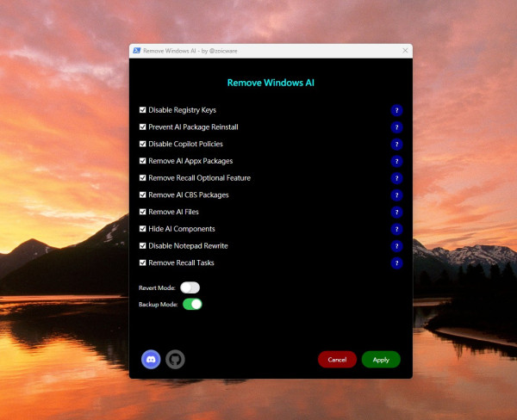Image resolution: width=517 pixels, height=420 pixels.
Task: Uncheck Disable Registry Keys checkbox
Action: click(142, 109)
